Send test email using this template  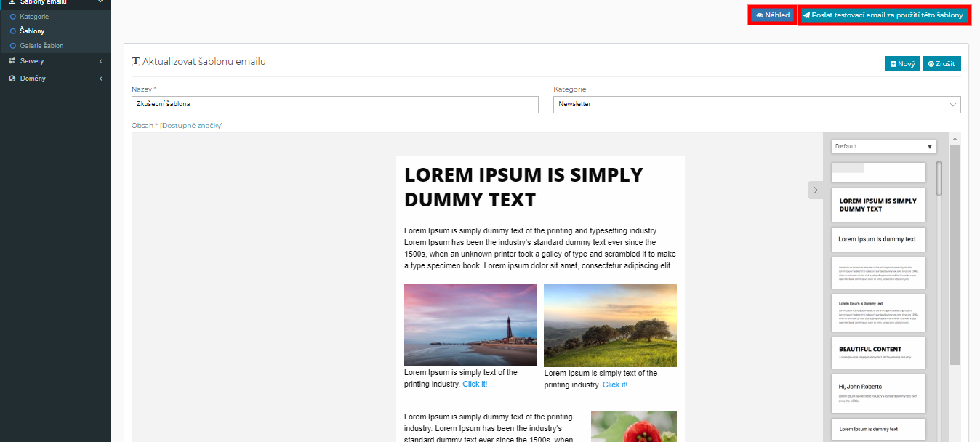pos(885,15)
